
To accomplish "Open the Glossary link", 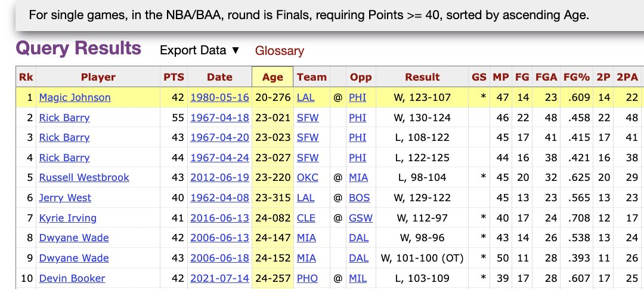I will tap(279, 51).
